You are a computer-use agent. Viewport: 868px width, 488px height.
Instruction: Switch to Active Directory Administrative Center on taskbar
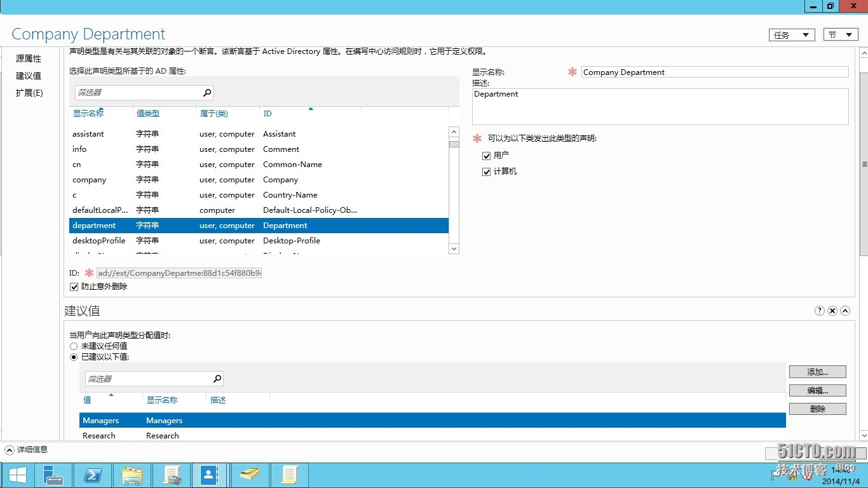click(x=210, y=475)
